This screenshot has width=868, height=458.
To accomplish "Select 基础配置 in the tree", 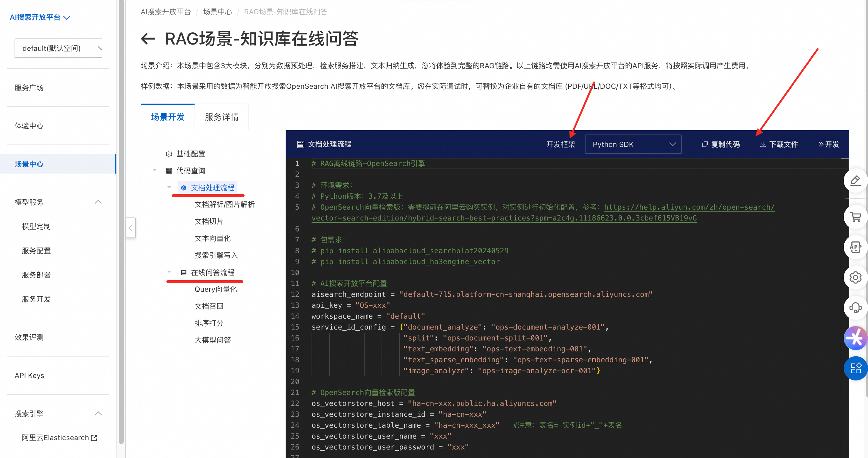I will pos(191,154).
